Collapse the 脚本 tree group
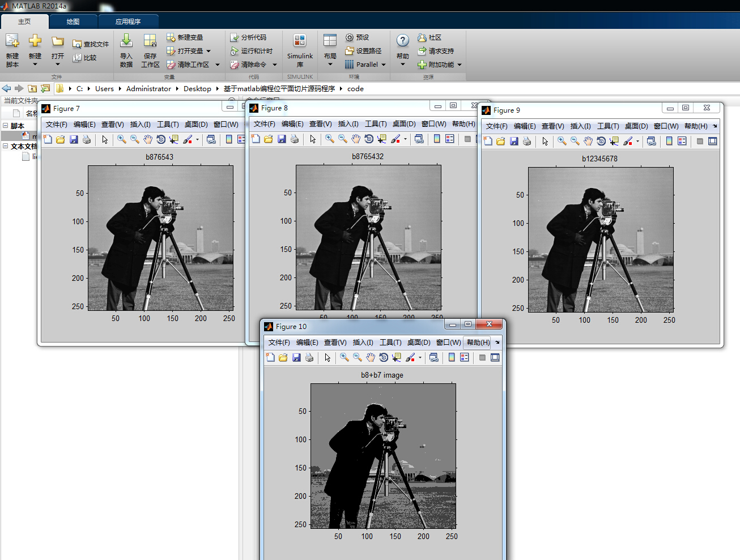This screenshot has width=740, height=560. (x=6, y=126)
